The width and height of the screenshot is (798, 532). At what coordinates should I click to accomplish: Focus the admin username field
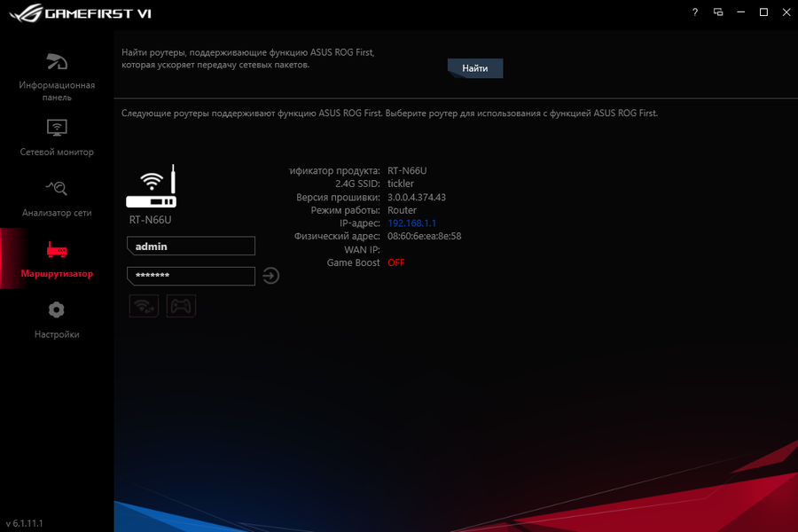(x=191, y=246)
